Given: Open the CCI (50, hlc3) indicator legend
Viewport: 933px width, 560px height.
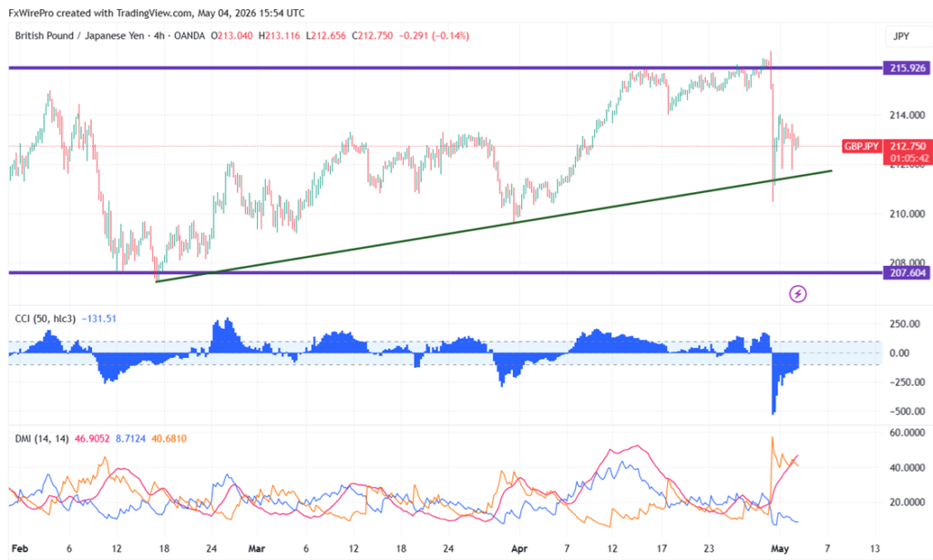Looking at the screenshot, I should click(45, 319).
